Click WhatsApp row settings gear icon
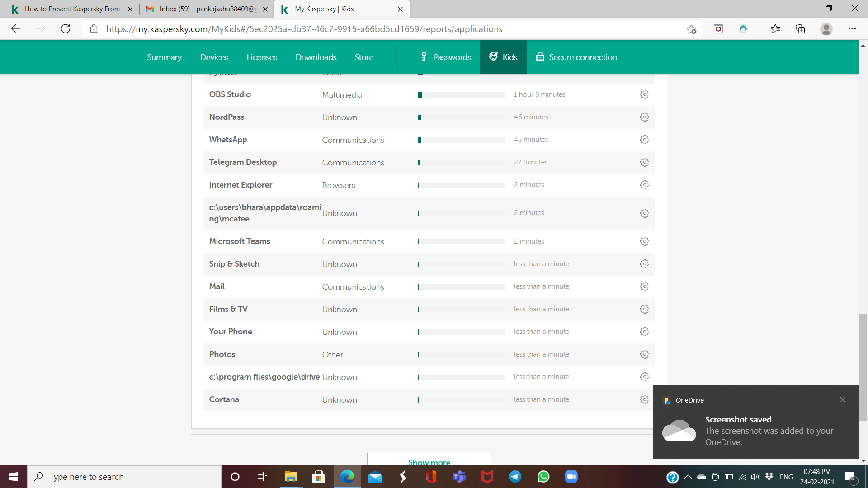Image resolution: width=868 pixels, height=488 pixels. coord(644,140)
